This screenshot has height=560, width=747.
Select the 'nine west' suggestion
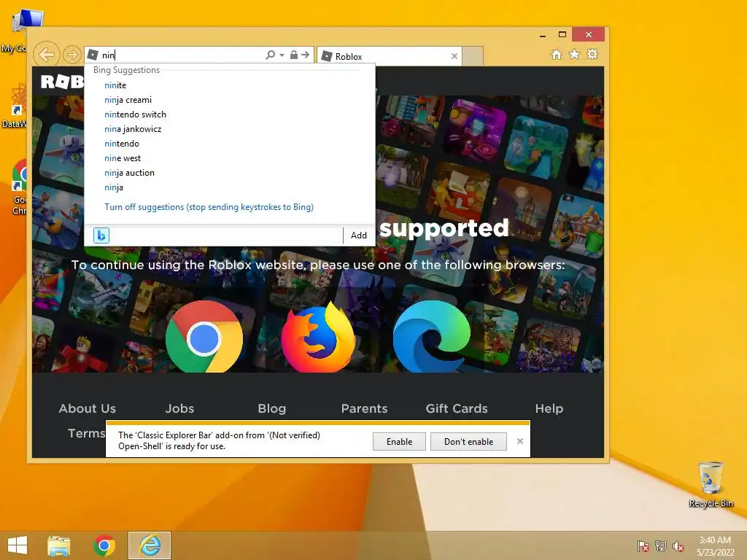(123, 158)
